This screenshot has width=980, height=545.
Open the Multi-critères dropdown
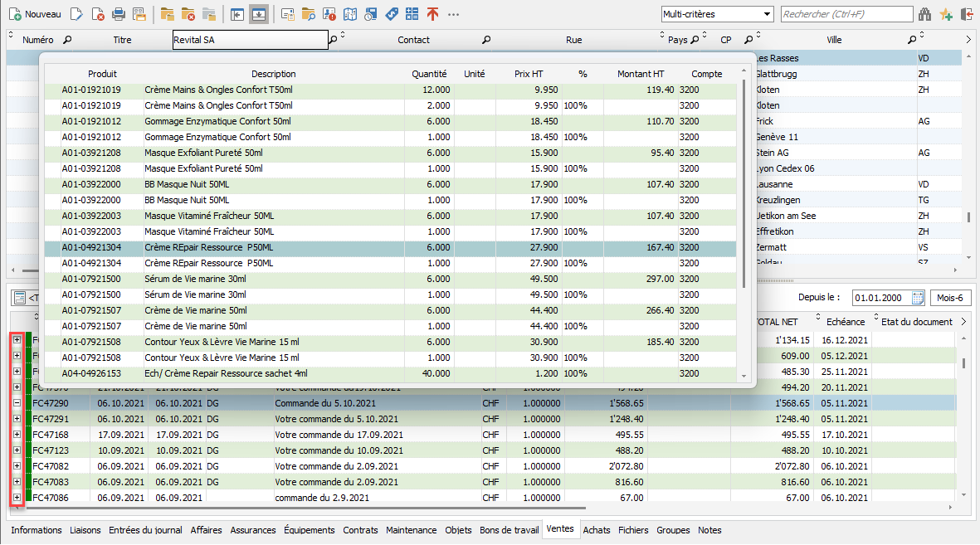pos(718,14)
